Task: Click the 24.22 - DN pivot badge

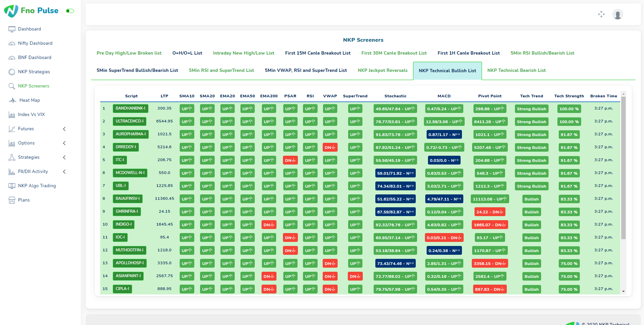Action: pyautogui.click(x=490, y=212)
